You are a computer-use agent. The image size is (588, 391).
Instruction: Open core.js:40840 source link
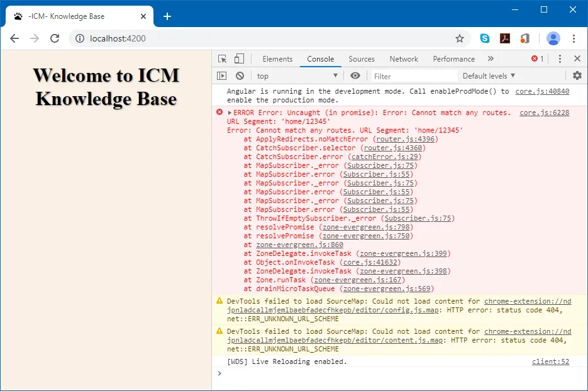click(542, 91)
